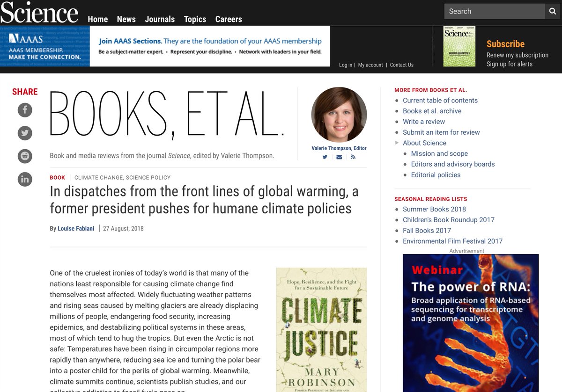Click Valerie Thompson, Editor name link

pyautogui.click(x=339, y=148)
